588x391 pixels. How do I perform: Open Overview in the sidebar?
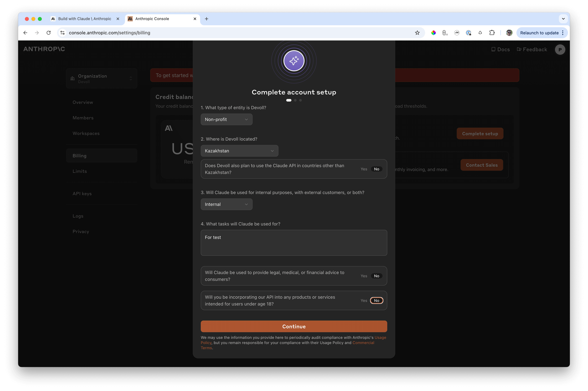point(83,102)
